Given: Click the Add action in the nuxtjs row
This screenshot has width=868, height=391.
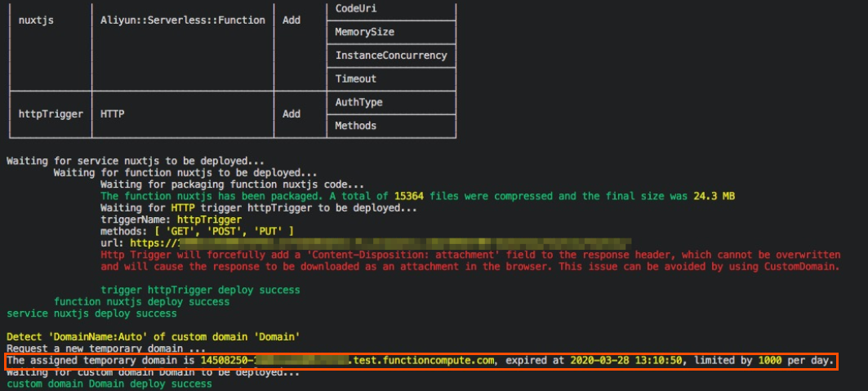Looking at the screenshot, I should pyautogui.click(x=292, y=20).
